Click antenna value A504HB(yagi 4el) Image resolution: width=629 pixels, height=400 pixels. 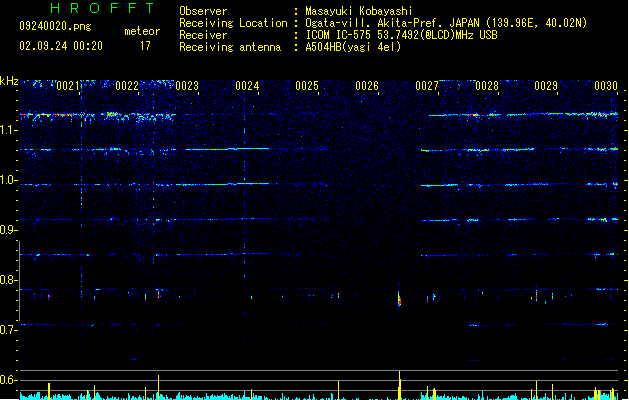[x=353, y=47]
